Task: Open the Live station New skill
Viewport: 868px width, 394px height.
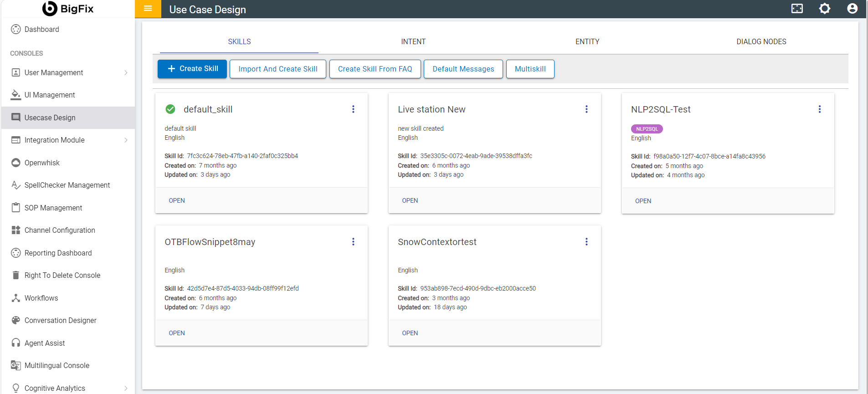Action: tap(410, 200)
